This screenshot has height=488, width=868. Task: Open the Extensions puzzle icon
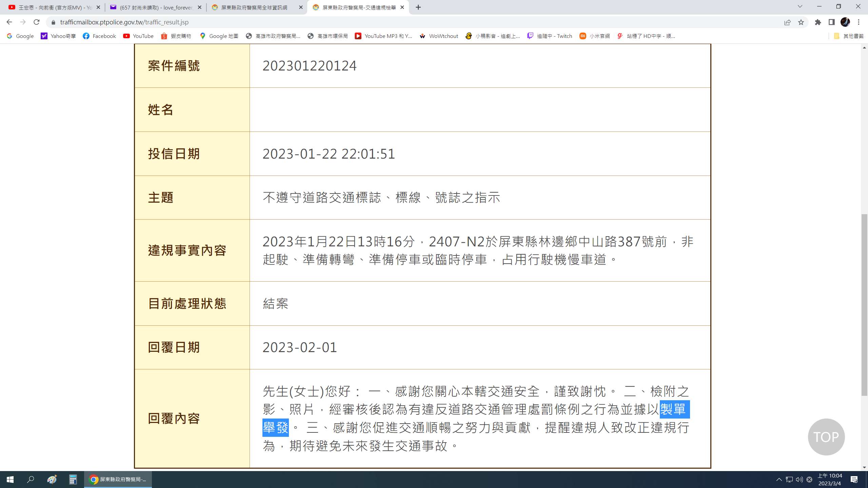point(818,22)
